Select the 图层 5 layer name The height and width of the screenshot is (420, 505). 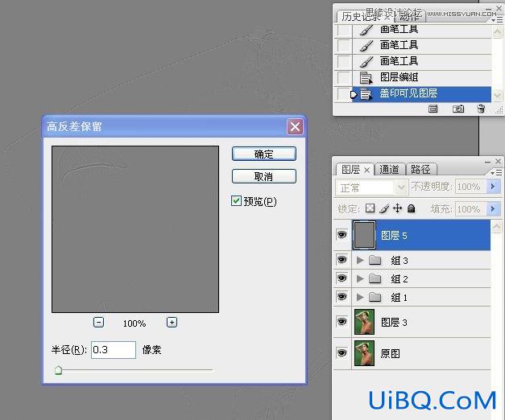394,236
